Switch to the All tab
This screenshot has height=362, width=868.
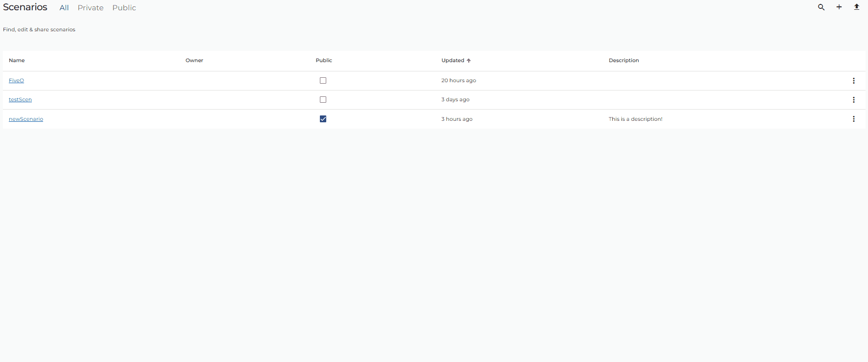[64, 8]
